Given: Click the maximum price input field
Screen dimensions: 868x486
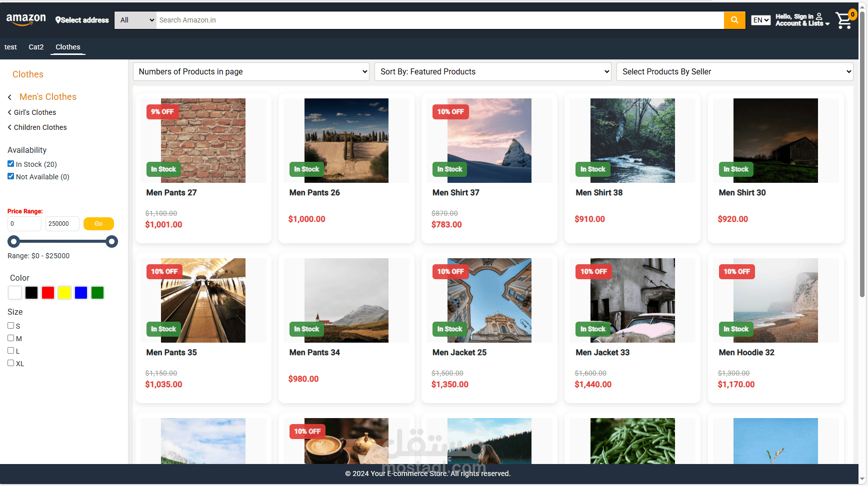Looking at the screenshot, I should pos(62,224).
